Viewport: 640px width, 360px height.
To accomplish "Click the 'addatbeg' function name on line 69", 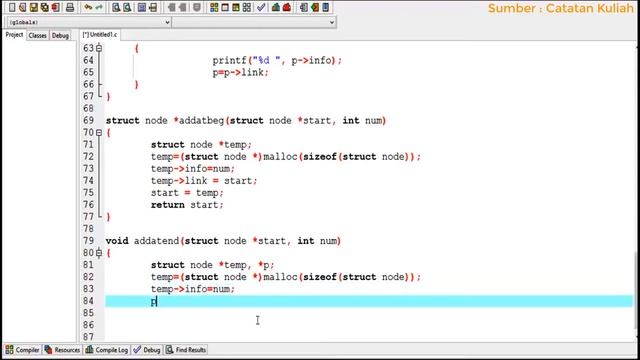I will coord(202,121).
